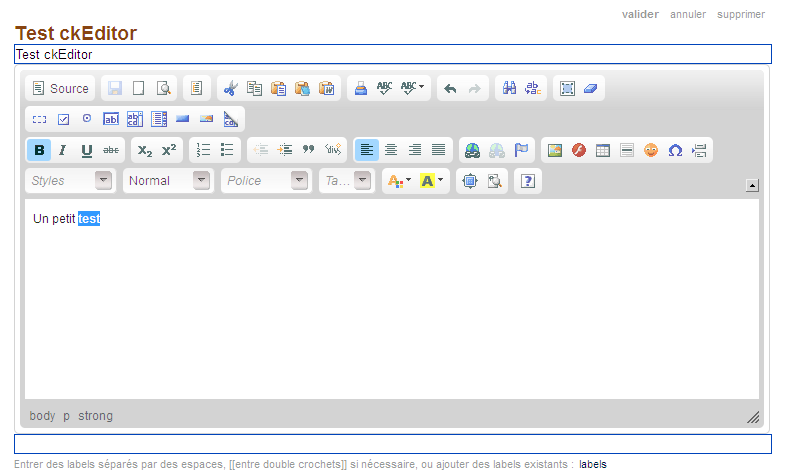
Task: Maximize the editor
Action: tap(469, 180)
